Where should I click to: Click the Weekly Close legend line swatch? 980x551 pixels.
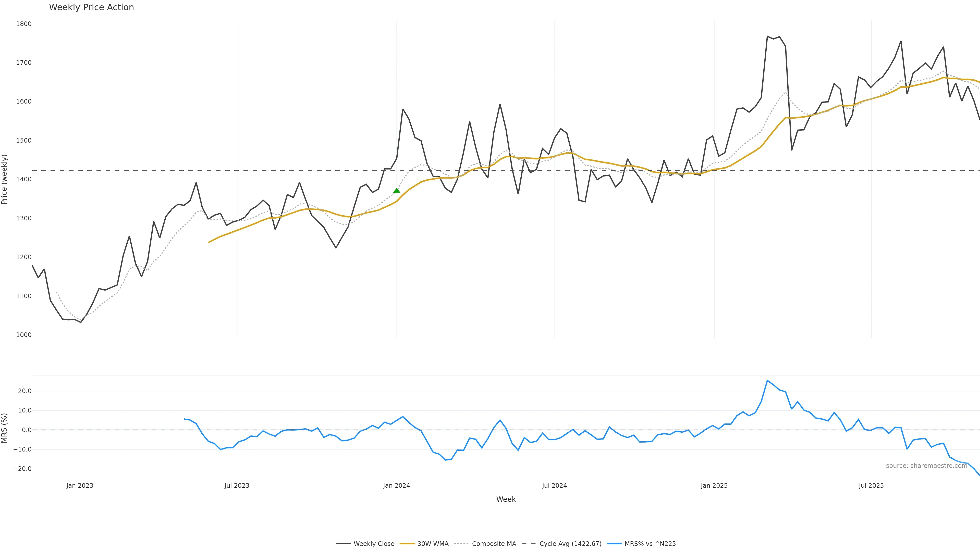click(343, 544)
